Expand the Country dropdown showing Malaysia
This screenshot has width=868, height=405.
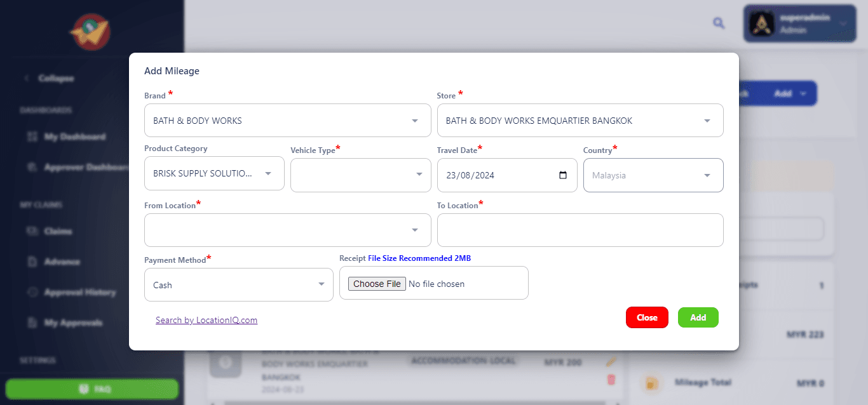point(653,175)
